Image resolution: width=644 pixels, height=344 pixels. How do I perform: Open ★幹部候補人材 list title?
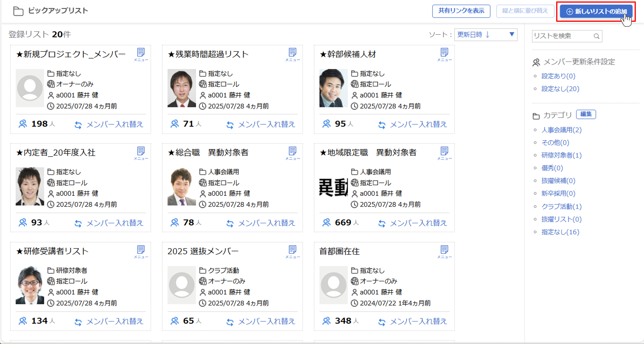point(348,54)
